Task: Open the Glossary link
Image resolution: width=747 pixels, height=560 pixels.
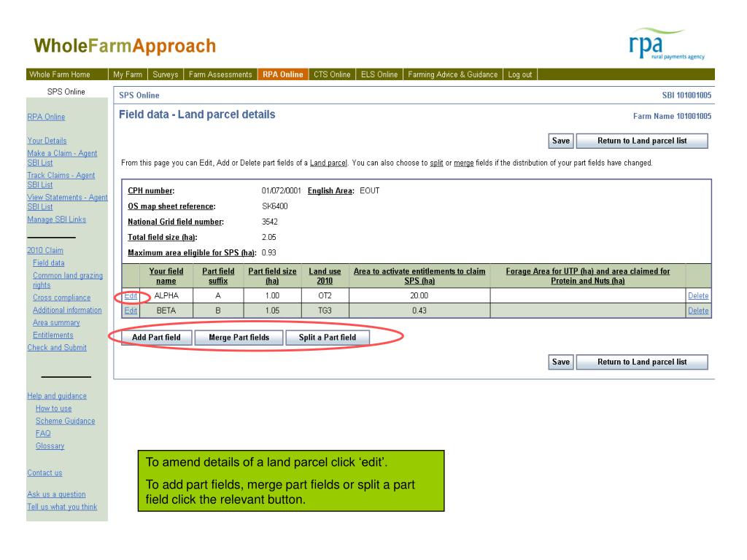Action: click(50, 446)
